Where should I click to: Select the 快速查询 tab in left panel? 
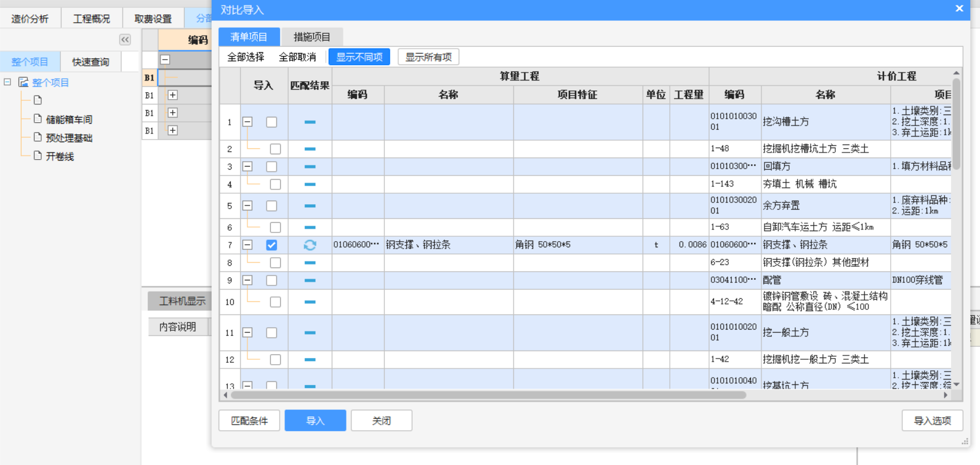click(90, 62)
